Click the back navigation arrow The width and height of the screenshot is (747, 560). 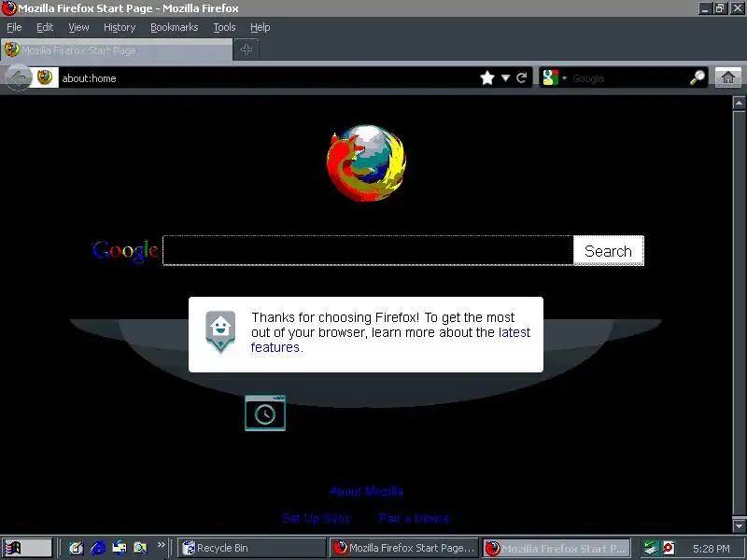pos(18,77)
